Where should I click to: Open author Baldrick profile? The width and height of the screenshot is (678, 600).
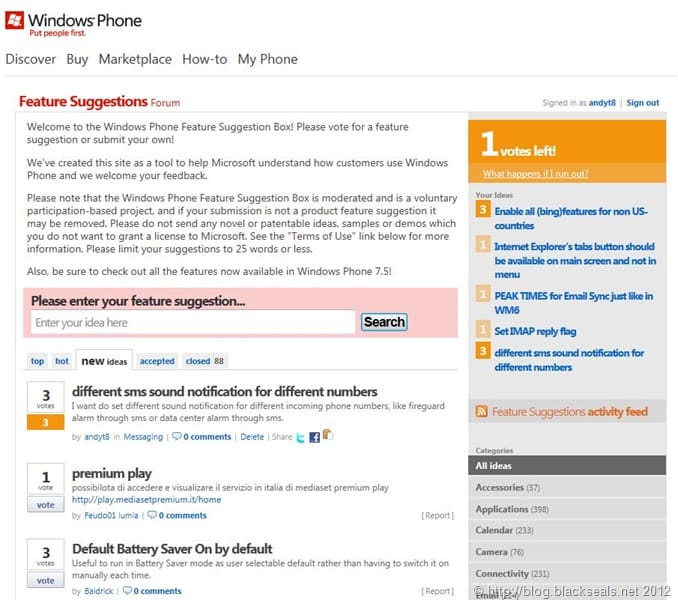(99, 591)
